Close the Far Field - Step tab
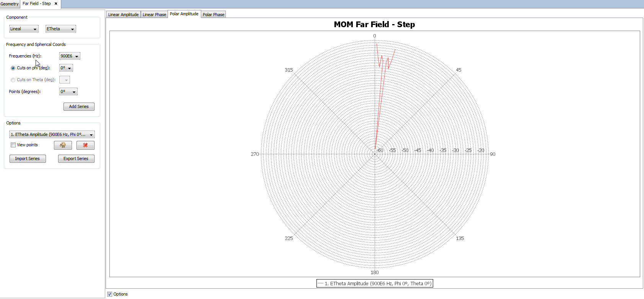 [56, 3]
